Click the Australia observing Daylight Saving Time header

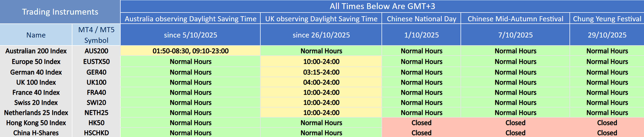(x=190, y=19)
